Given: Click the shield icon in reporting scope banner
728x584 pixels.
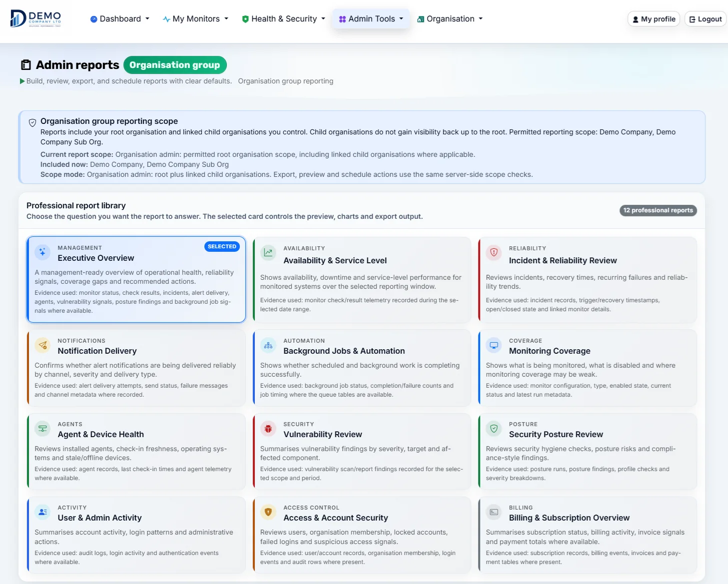Looking at the screenshot, I should click(32, 122).
